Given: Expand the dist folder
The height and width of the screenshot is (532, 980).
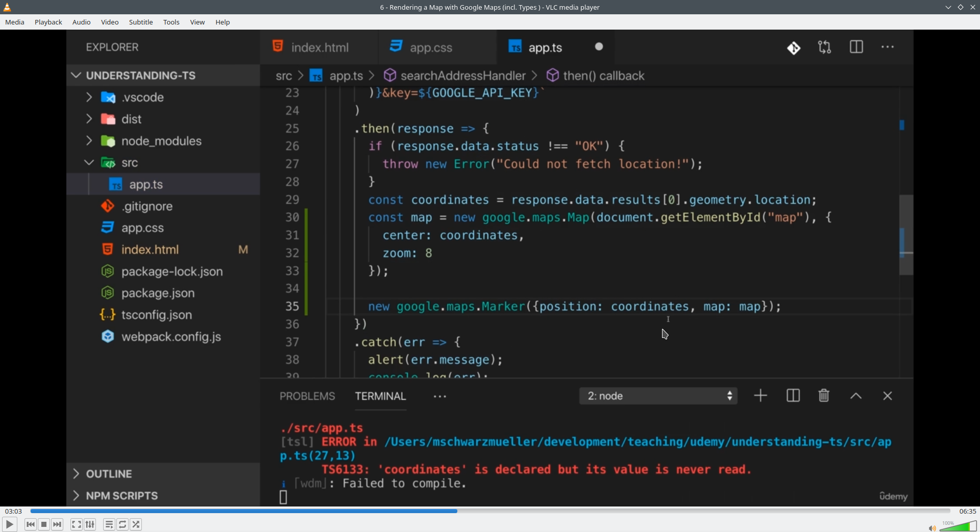Looking at the screenshot, I should coord(163,119).
